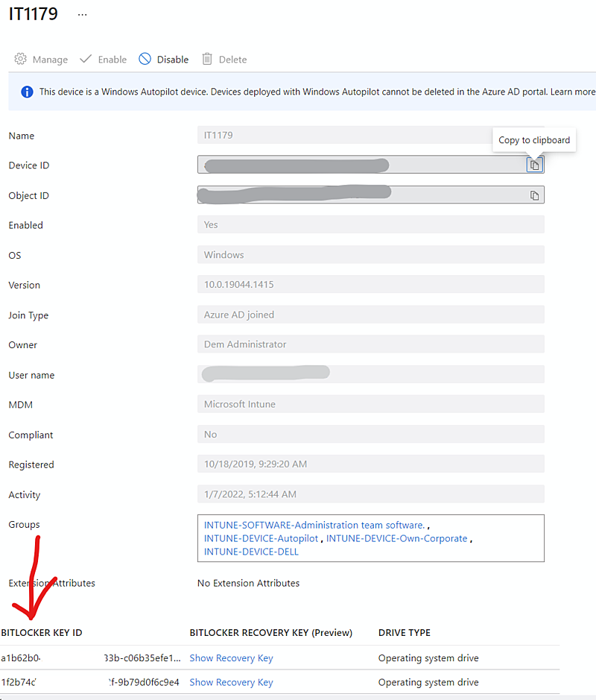Copy the Device ID to clipboard
596x700 pixels.
pos(534,164)
